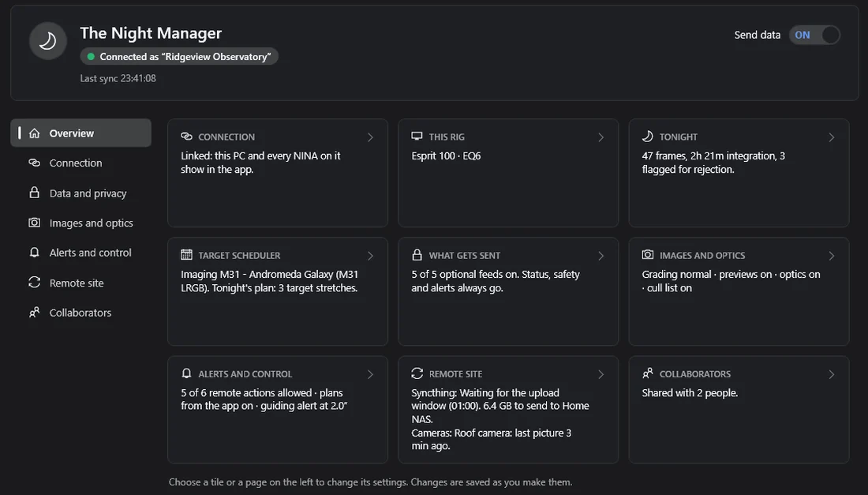Expand the Images and Optics tile chevron
The width and height of the screenshot is (868, 495).
coord(831,256)
